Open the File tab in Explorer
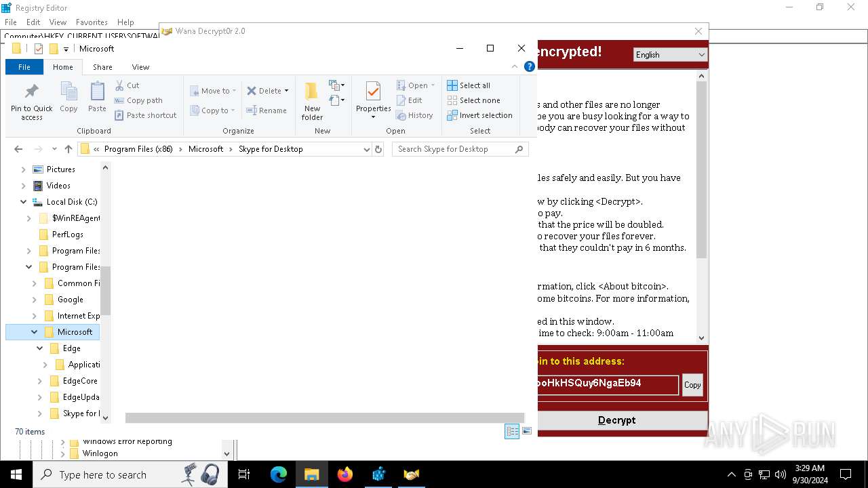Viewport: 868px width, 488px height. click(24, 67)
